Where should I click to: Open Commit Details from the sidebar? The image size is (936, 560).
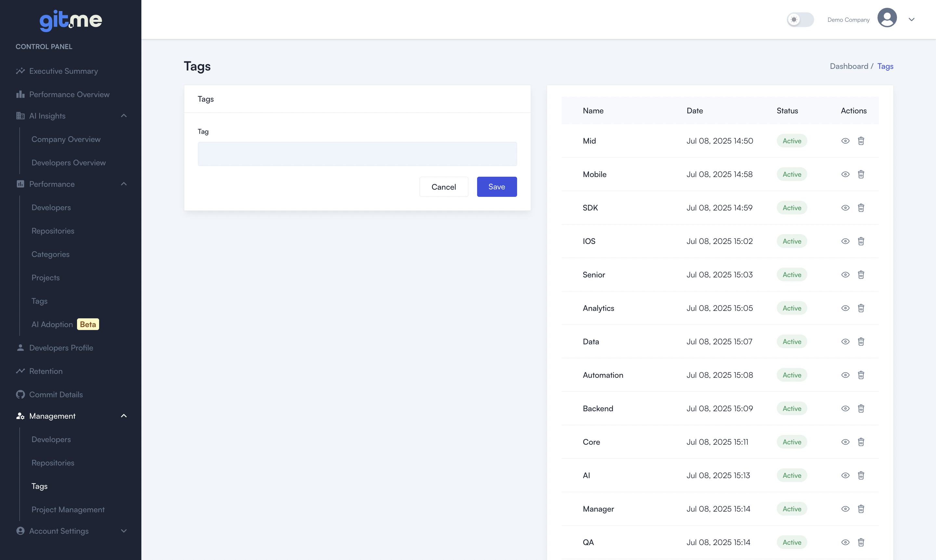pyautogui.click(x=56, y=394)
